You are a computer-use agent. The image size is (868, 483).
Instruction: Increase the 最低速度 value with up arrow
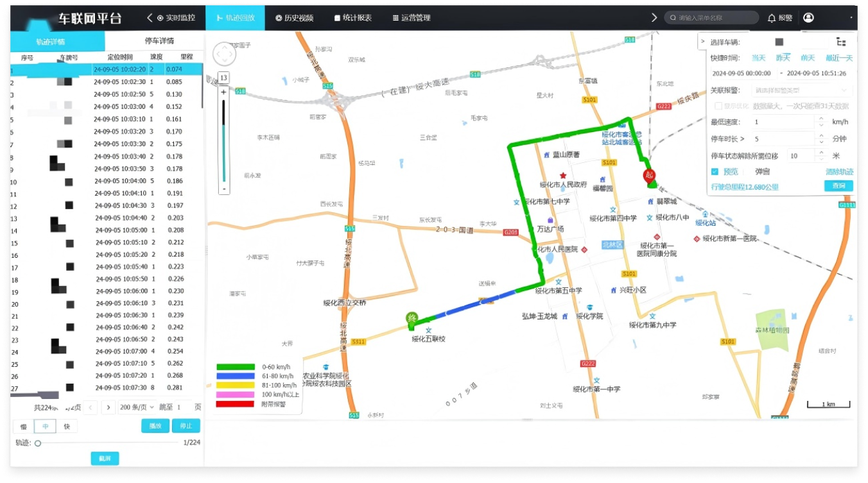pyautogui.click(x=821, y=119)
